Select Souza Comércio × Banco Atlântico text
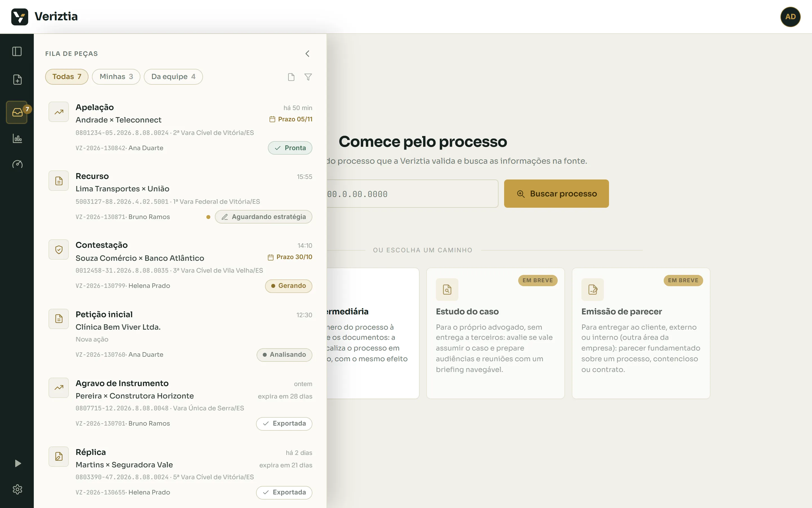 click(x=140, y=258)
